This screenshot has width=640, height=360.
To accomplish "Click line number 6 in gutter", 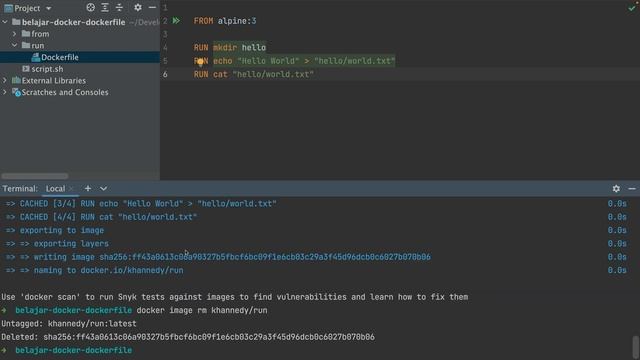I will point(165,74).
